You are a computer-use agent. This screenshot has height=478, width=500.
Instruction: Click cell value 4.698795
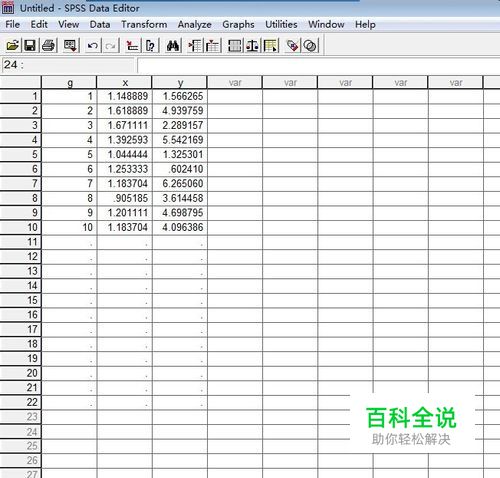[180, 213]
